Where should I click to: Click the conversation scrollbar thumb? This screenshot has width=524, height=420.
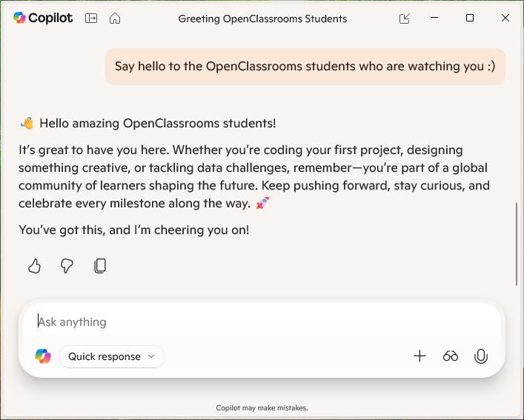pyautogui.click(x=517, y=244)
